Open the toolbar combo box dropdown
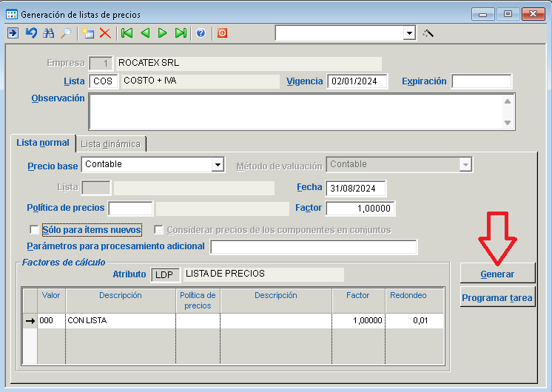This screenshot has width=552, height=392. click(409, 33)
